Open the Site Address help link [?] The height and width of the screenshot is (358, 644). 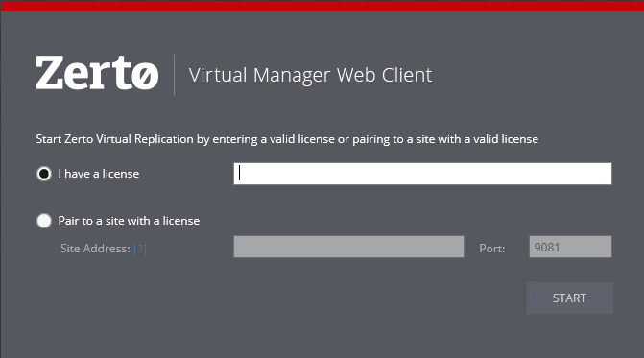[x=140, y=249]
